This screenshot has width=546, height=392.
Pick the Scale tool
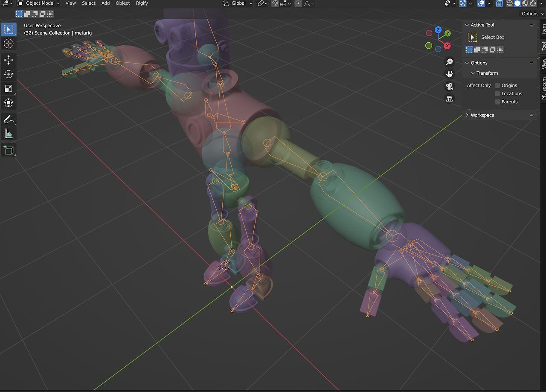coord(9,89)
